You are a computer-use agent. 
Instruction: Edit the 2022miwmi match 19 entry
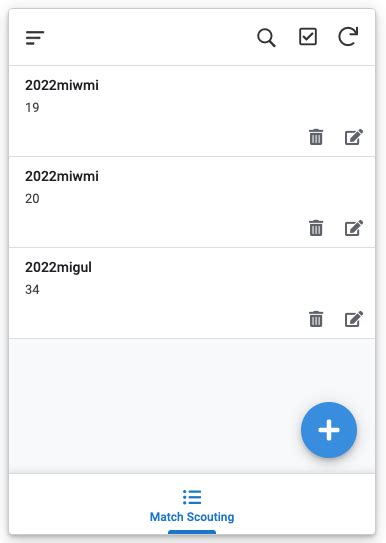(x=354, y=137)
